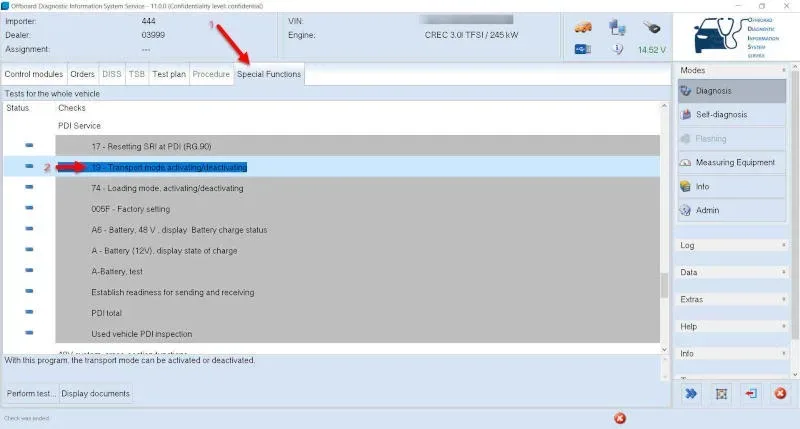Viewport: 800px width, 429px height.
Task: Click the 14.52 V battery voltage reading
Action: tap(652, 50)
